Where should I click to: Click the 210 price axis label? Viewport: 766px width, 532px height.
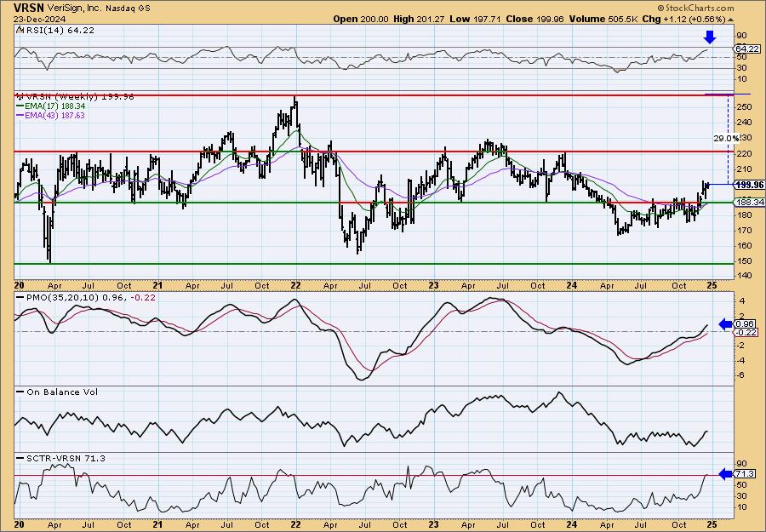point(744,169)
